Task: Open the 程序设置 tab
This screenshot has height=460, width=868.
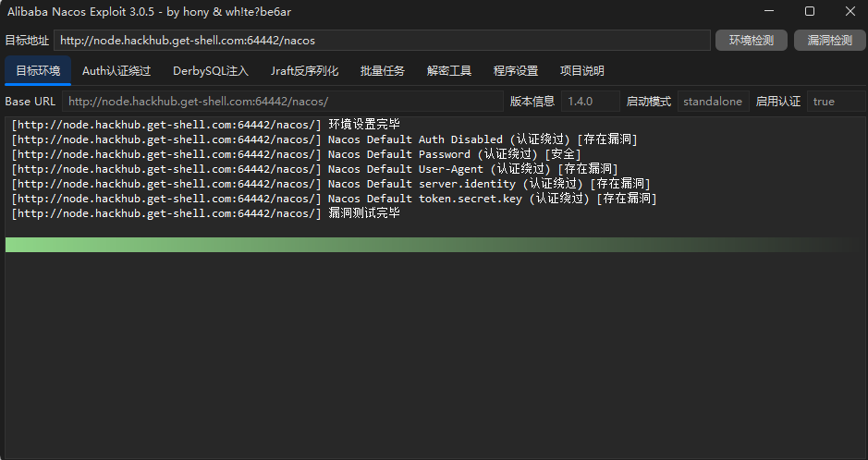Action: pos(516,71)
